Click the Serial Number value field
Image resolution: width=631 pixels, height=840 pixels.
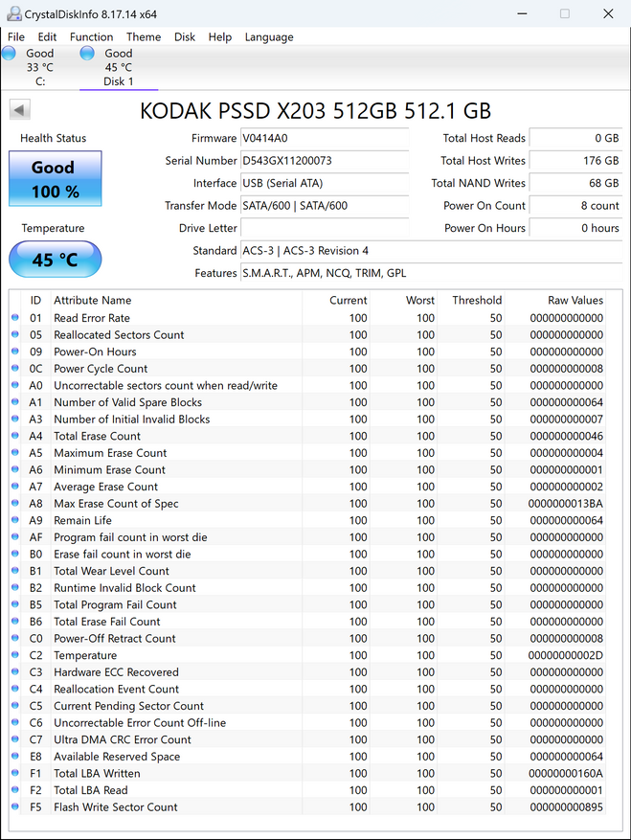(x=324, y=161)
